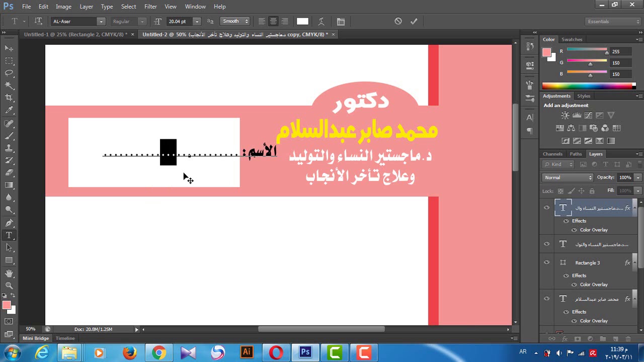Viewport: 644px width, 362px height.
Task: Open the Window menu
Action: point(195,7)
